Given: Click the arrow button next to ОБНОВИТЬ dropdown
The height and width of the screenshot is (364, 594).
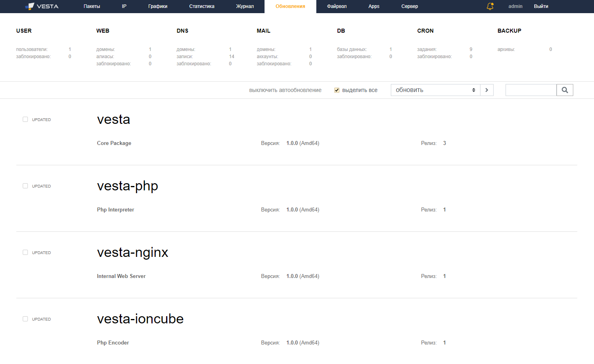Looking at the screenshot, I should pos(486,90).
